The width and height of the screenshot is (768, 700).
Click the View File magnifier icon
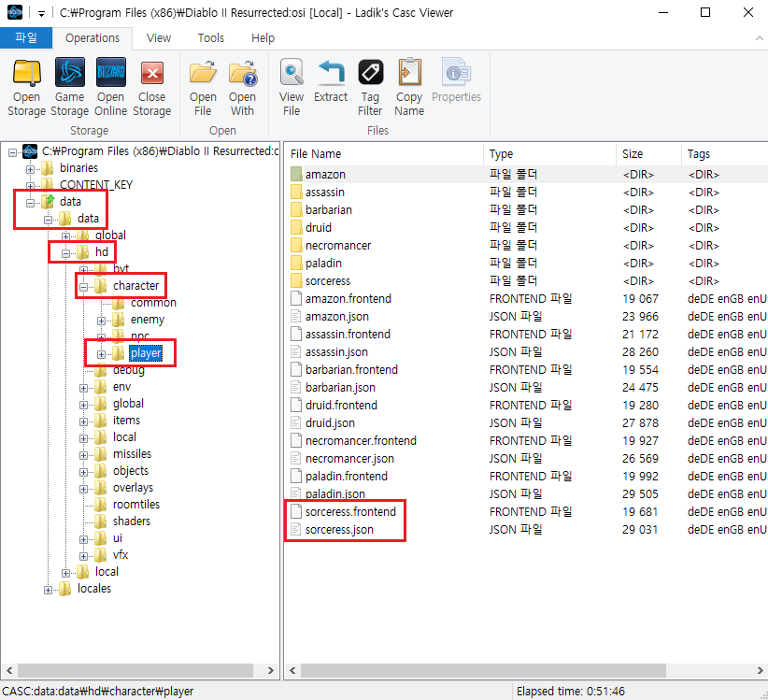292,74
